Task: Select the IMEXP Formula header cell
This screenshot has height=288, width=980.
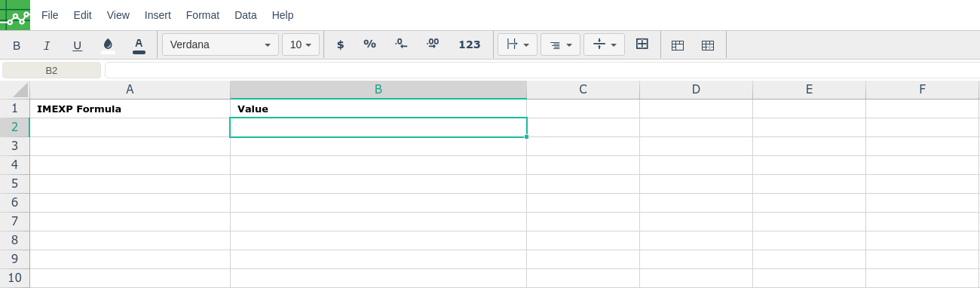Action: (x=130, y=109)
